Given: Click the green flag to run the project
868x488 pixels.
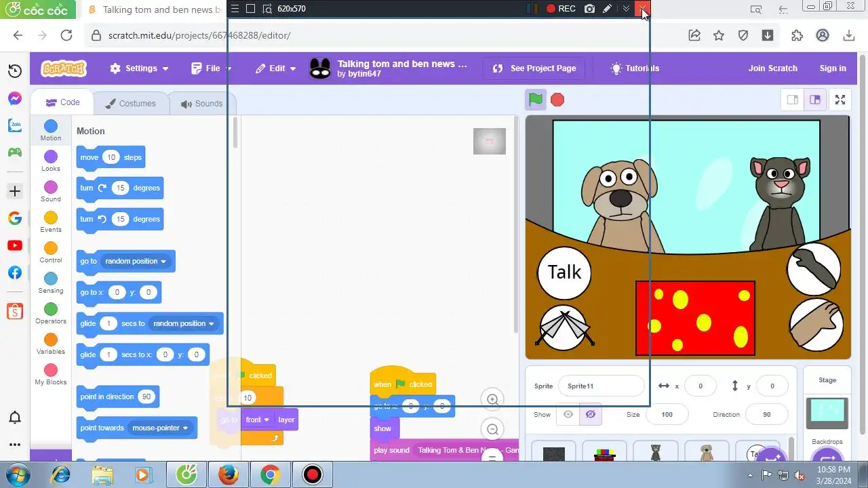Looking at the screenshot, I should pos(536,100).
